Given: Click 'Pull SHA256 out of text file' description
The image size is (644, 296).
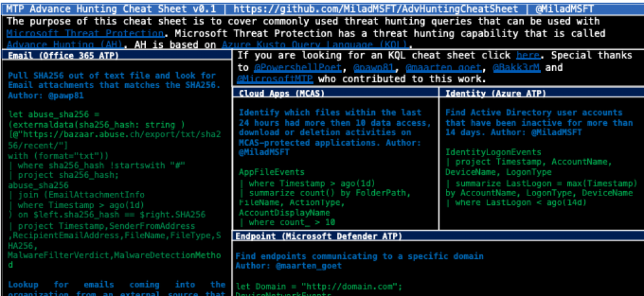Looking at the screenshot, I should pyautogui.click(x=111, y=75).
